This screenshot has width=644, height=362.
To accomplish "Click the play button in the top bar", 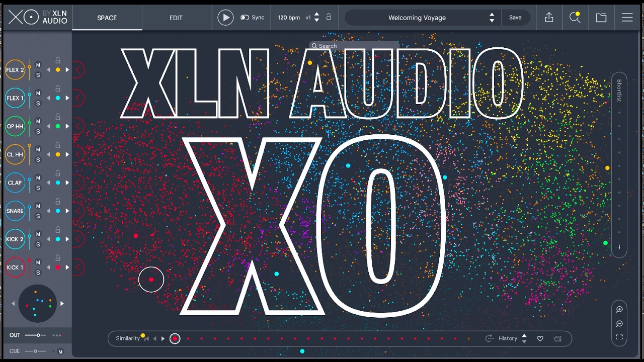I will coord(225,18).
